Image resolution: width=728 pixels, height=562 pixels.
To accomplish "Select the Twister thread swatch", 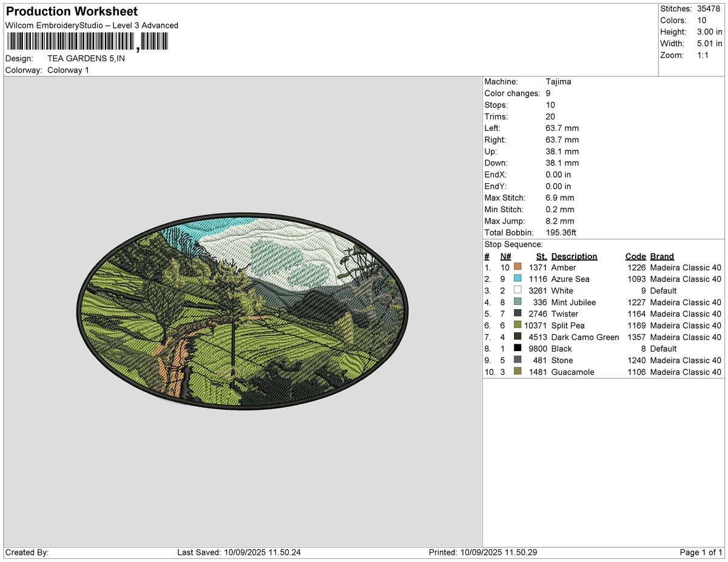I will click(x=517, y=313).
